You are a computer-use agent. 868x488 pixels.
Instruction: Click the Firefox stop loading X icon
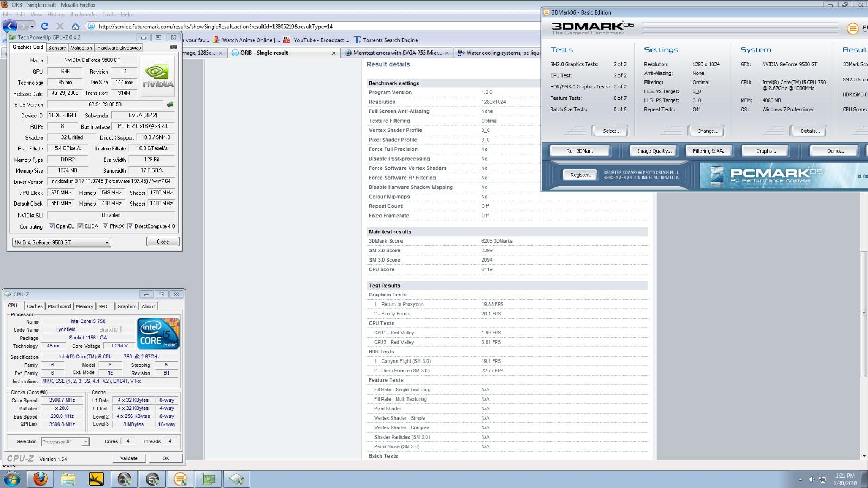coord(60,26)
